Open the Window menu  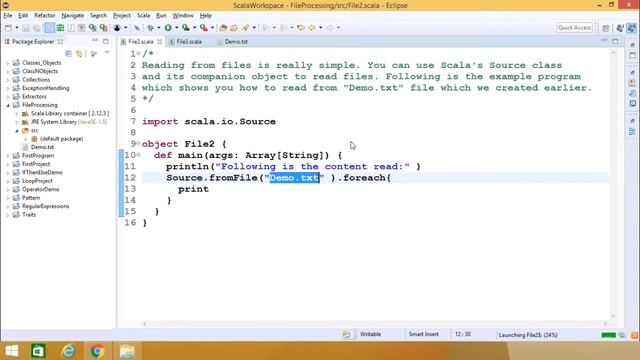183,16
